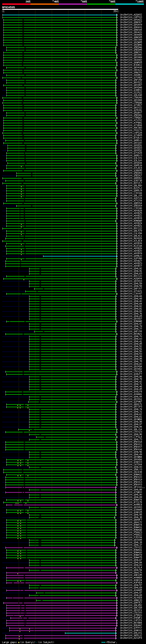
Task: Click the UniRef100_Q7FPX7 label
Action: point(131,628)
